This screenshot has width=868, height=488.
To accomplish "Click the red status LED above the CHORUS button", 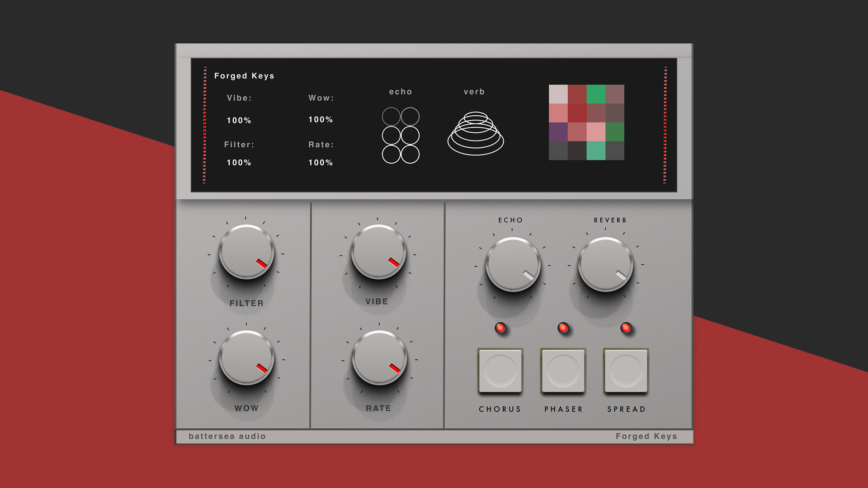I will (x=500, y=328).
